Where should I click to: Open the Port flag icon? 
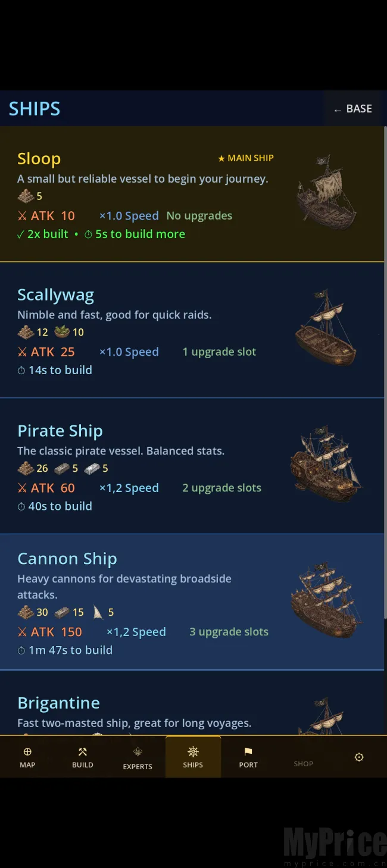click(x=248, y=752)
